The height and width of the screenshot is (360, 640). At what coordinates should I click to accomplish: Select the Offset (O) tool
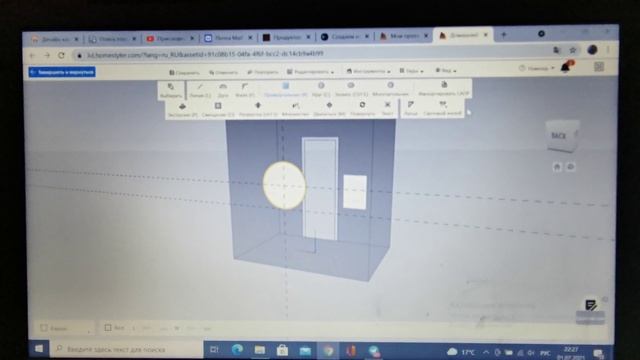coord(218,110)
